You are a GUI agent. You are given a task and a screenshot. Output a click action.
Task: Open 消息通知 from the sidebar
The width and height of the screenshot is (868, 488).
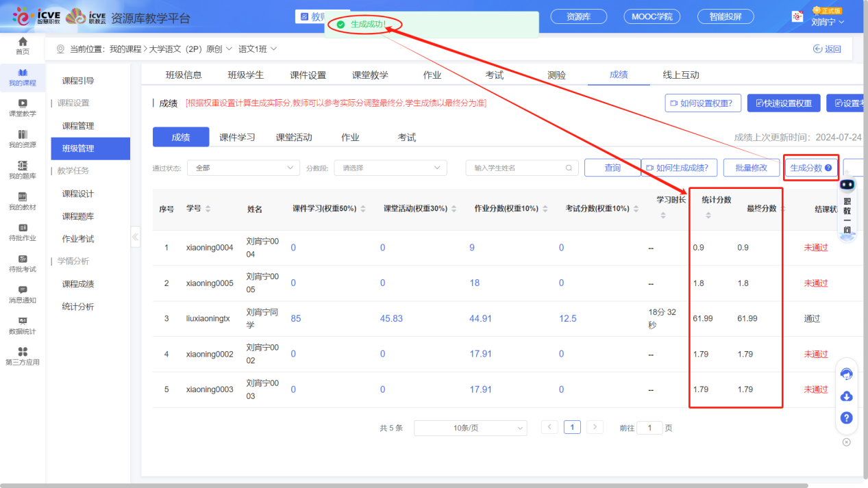pyautogui.click(x=23, y=294)
